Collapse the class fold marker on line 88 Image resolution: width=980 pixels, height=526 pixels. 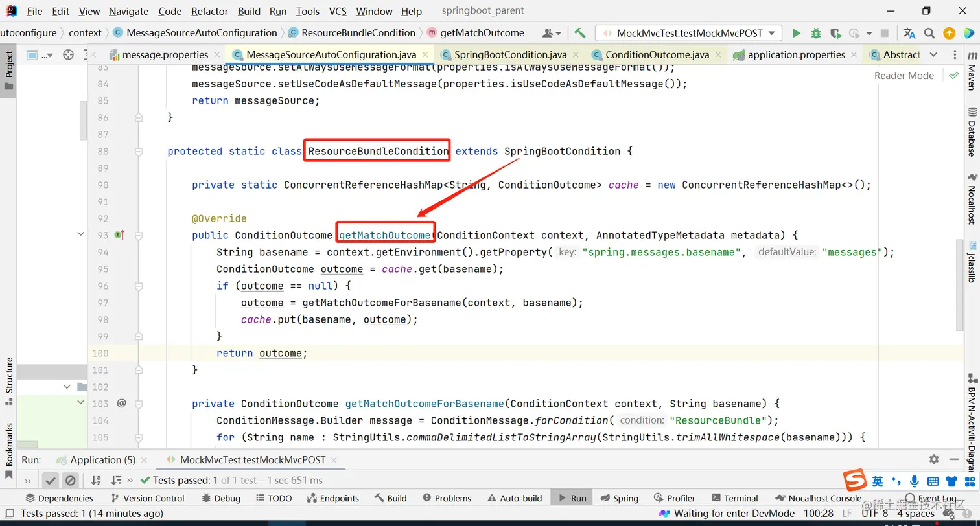(x=138, y=151)
